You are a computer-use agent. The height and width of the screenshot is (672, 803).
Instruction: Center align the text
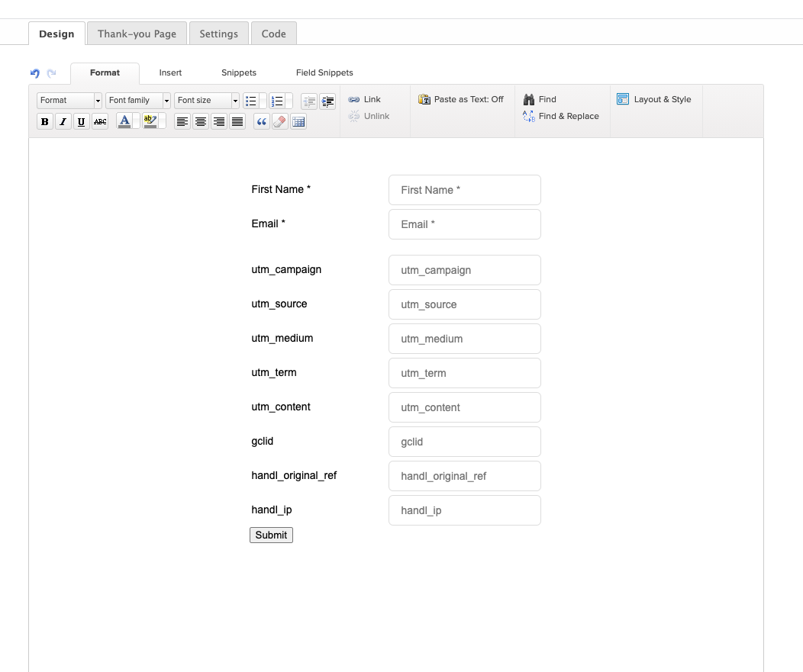click(201, 121)
